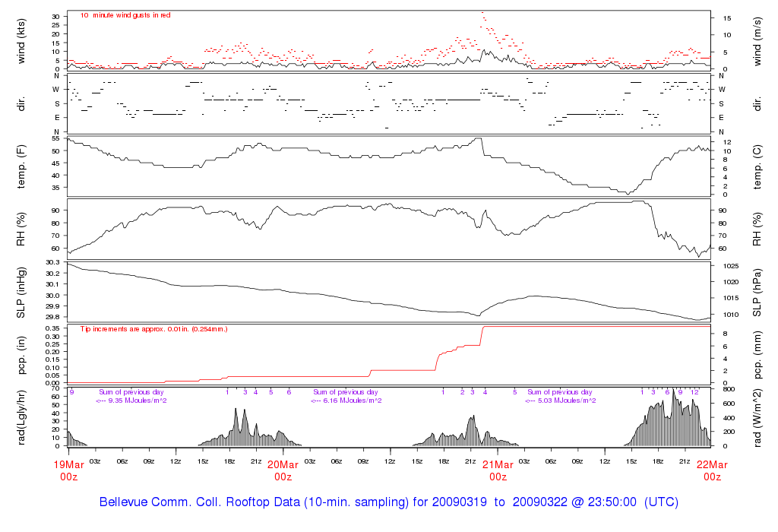Viewport: 778px width, 532px height.
Task: Click the Bellevue Comm. Coll. Rooftop Data title
Action: pyautogui.click(x=389, y=502)
